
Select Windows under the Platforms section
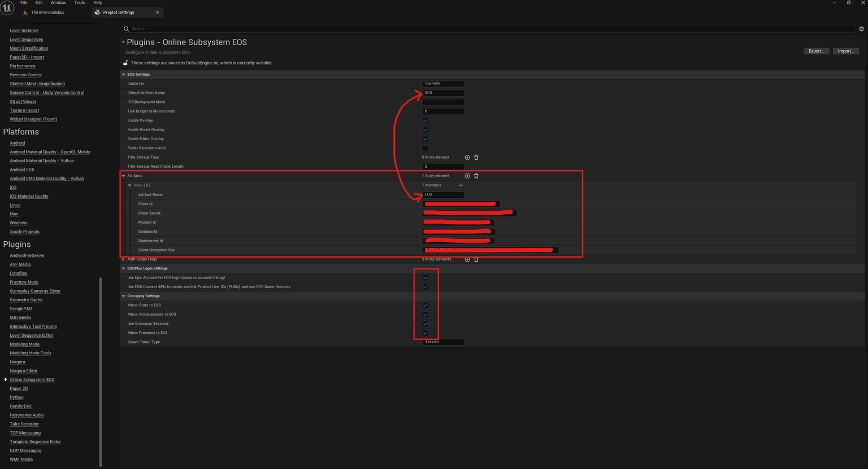coord(18,223)
